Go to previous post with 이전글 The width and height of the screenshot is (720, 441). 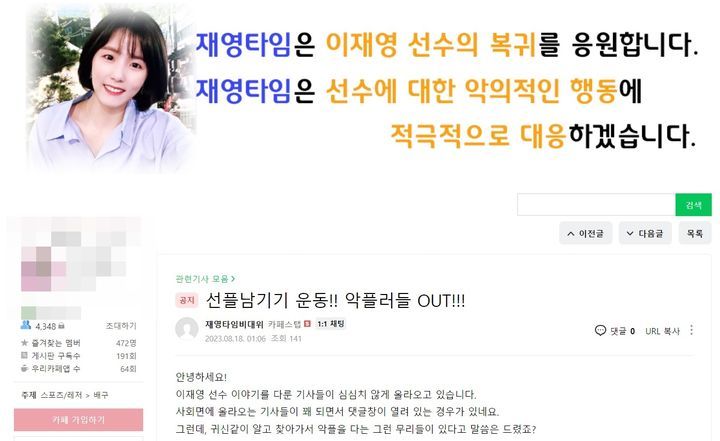(x=585, y=233)
